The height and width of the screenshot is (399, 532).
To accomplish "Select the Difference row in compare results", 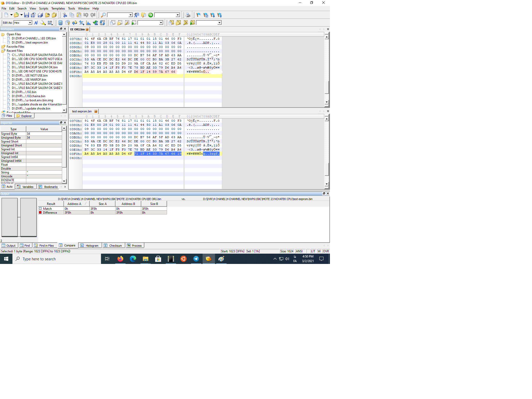I will [x=103, y=213].
